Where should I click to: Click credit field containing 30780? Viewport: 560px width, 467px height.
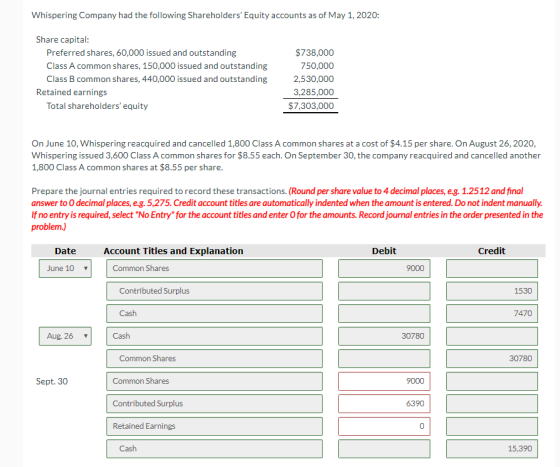(492, 358)
